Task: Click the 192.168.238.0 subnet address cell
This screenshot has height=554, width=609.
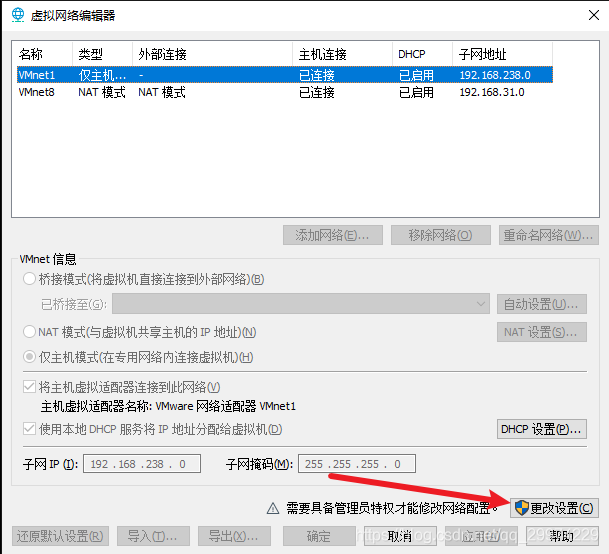Action: pos(495,75)
